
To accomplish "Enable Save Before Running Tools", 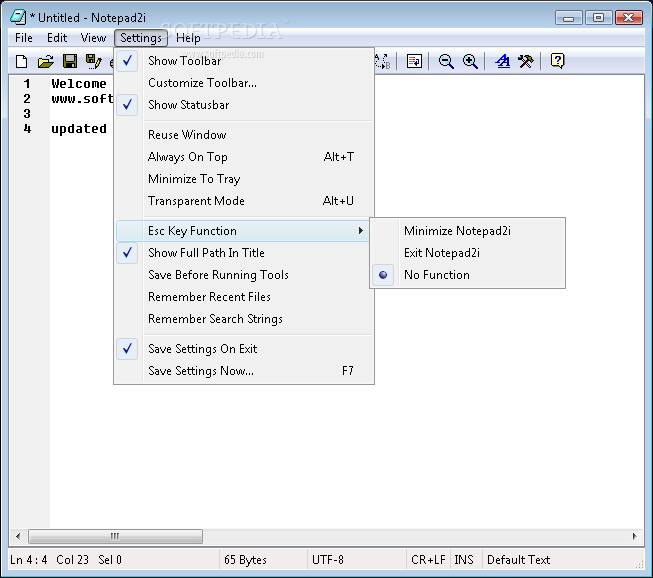I will (244, 275).
